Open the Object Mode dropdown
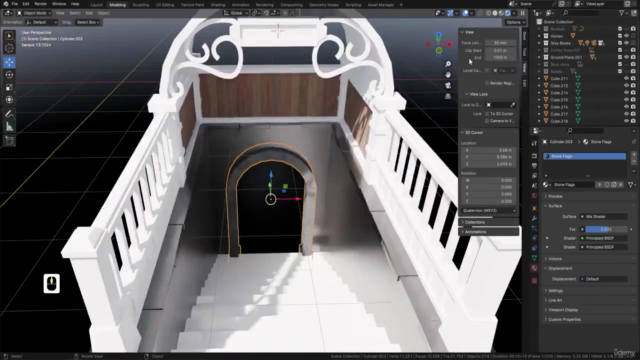The image size is (640, 360). pos(34,13)
